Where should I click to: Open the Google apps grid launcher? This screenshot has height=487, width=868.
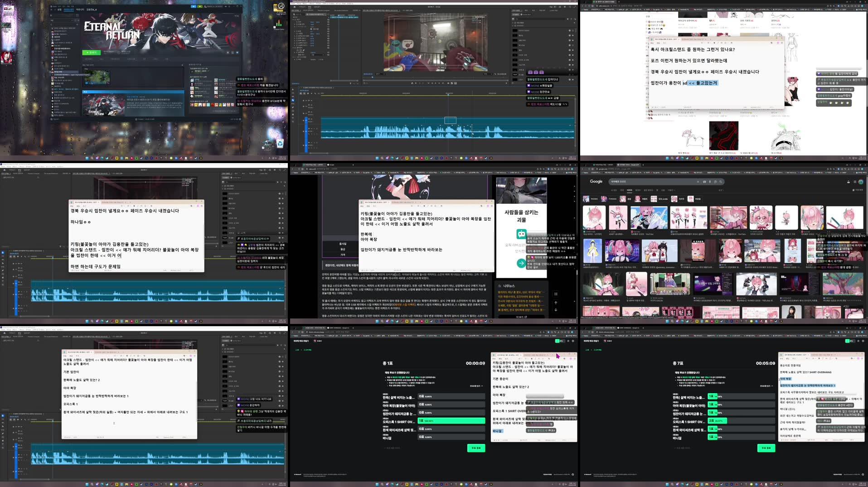[x=855, y=182]
